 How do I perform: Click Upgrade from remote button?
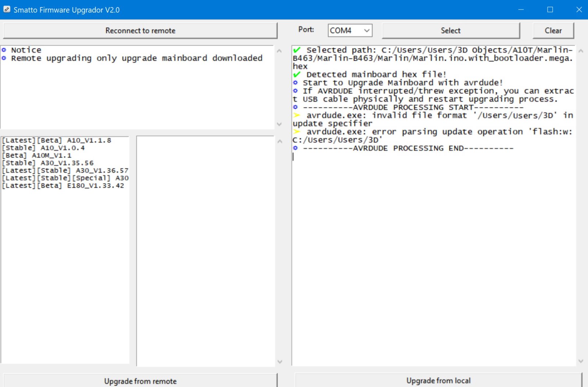(140, 381)
